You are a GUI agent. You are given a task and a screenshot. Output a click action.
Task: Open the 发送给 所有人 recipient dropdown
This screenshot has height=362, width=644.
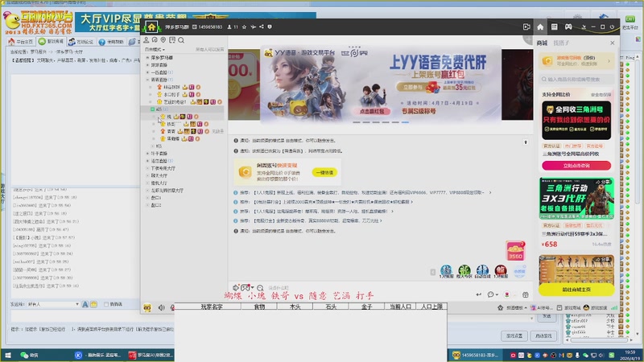[x=53, y=304]
